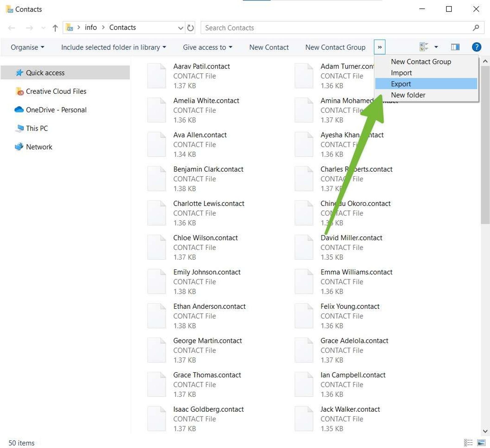Select the Adam Turner contact file icon
This screenshot has width=490, height=448.
point(304,76)
